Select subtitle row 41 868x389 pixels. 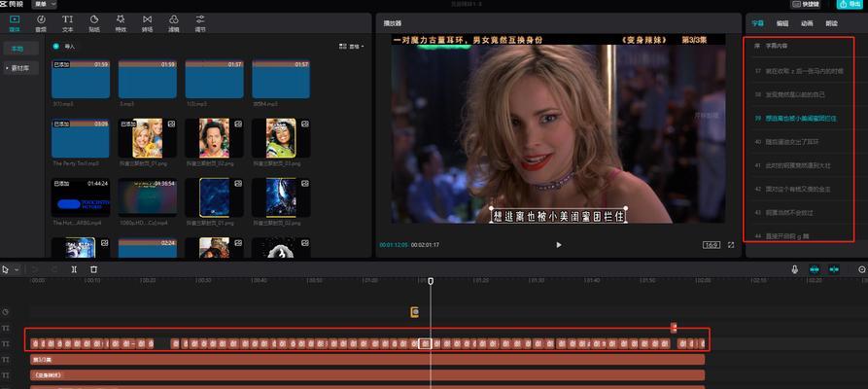click(x=798, y=165)
